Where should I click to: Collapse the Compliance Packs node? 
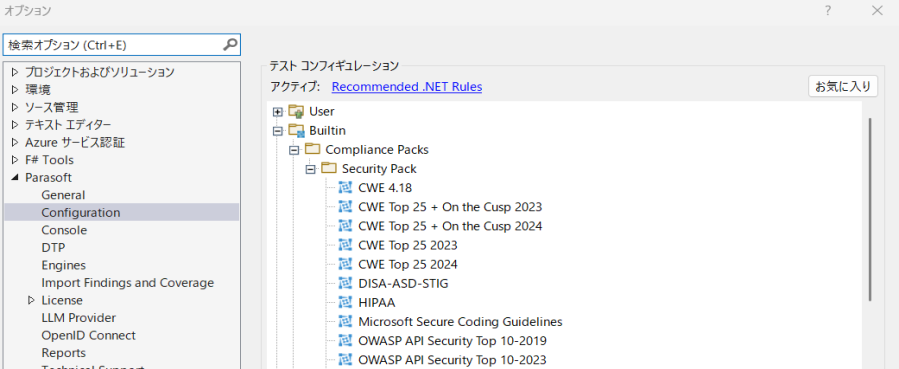tap(295, 150)
